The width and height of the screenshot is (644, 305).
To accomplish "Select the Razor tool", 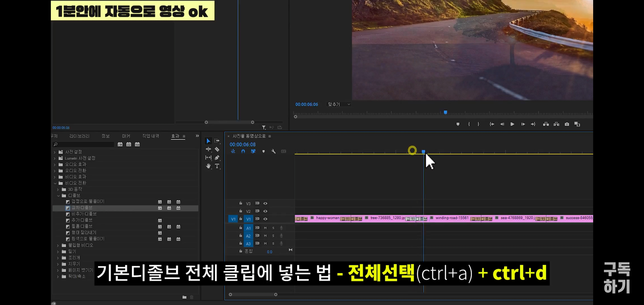I will [x=217, y=149].
